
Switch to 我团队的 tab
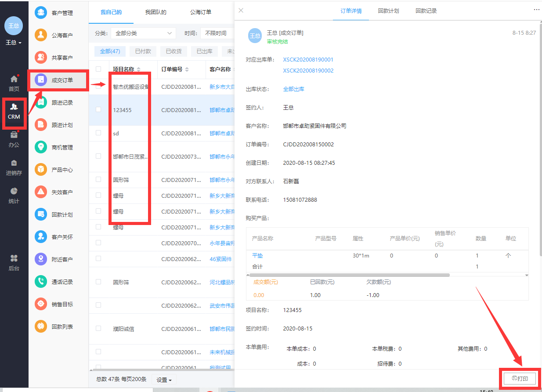(156, 12)
